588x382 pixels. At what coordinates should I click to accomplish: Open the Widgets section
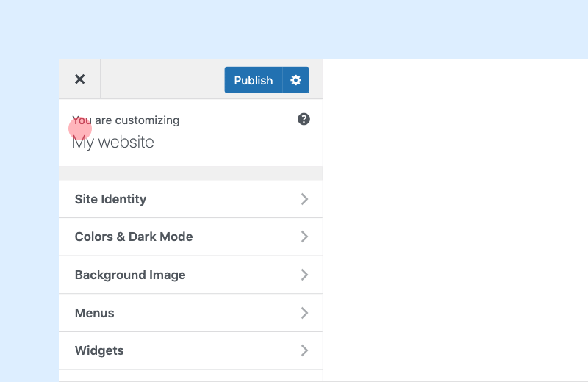tap(191, 350)
